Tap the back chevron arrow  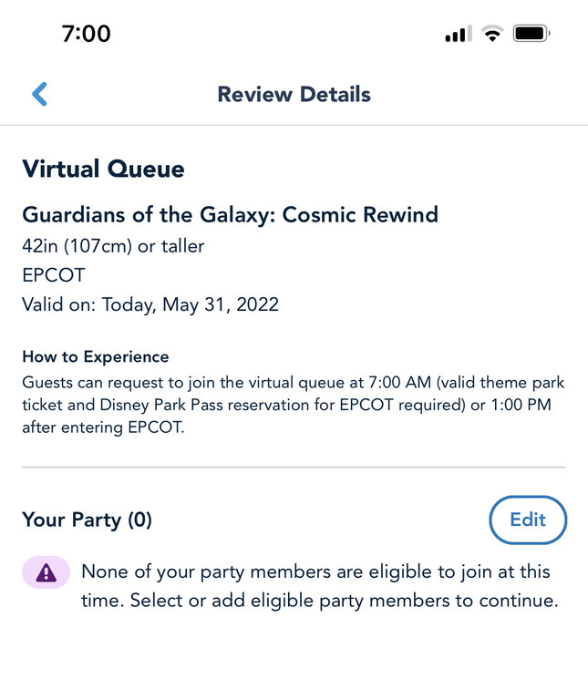point(39,94)
